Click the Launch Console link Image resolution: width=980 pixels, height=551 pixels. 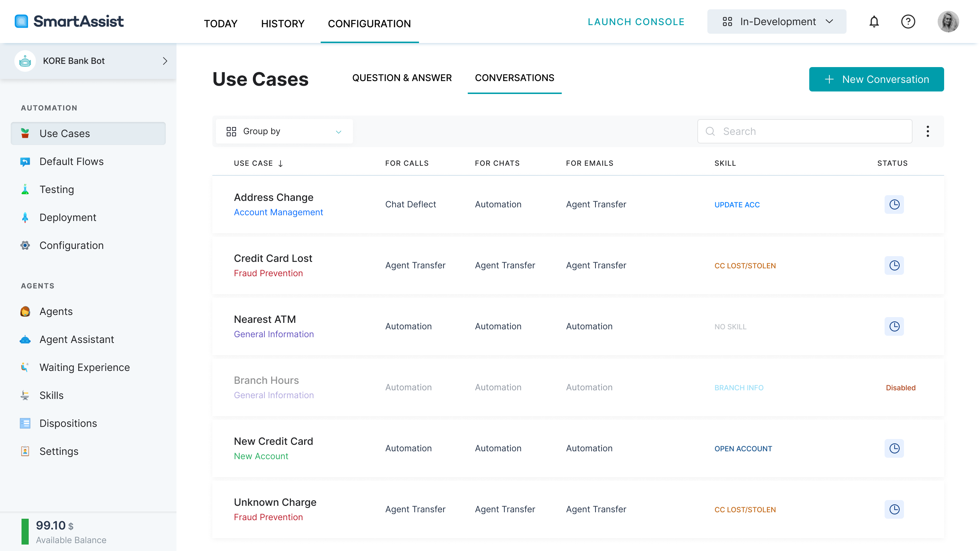click(636, 22)
